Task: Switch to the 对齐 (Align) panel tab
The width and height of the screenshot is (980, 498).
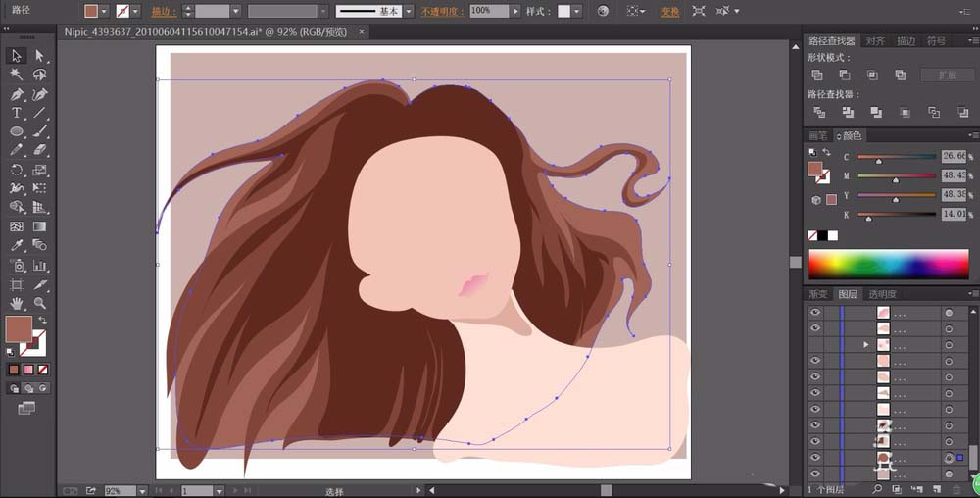Action: (x=875, y=41)
